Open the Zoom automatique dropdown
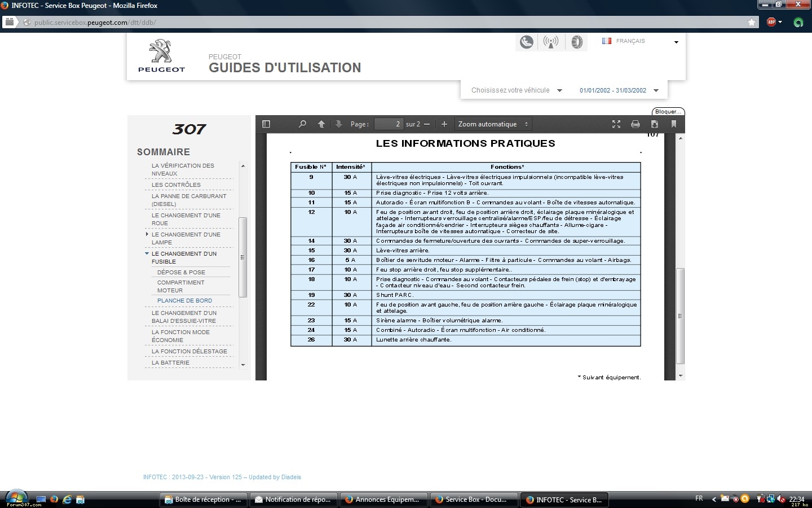This screenshot has height=508, width=812. pos(493,124)
